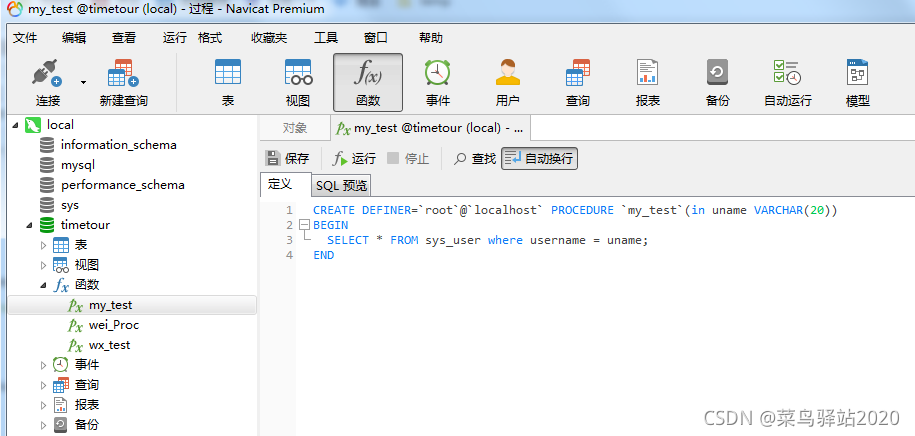
Task: Open the 查看 menu
Action: 124,38
